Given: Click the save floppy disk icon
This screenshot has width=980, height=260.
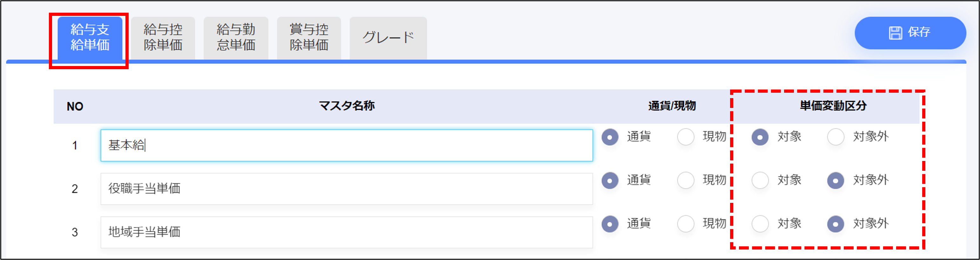Looking at the screenshot, I should tap(895, 33).
